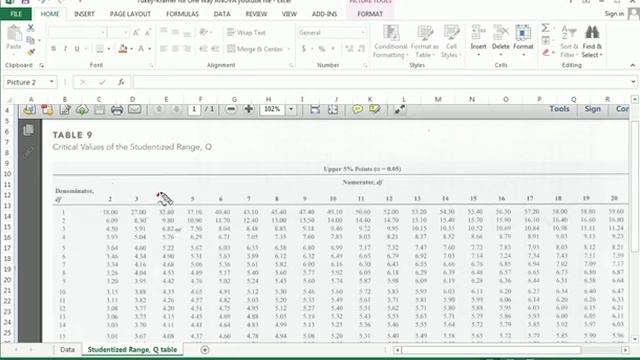The width and height of the screenshot is (640, 360).
Task: Open Format as Table gallery
Action: click(x=424, y=41)
